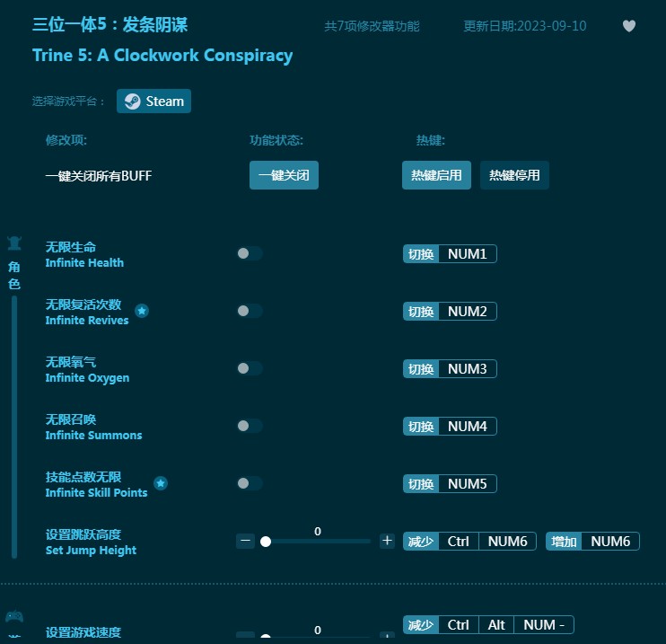The width and height of the screenshot is (666, 644).
Task: Click the Ctrl key in jump height decrease hotkey
Action: pyautogui.click(x=459, y=541)
